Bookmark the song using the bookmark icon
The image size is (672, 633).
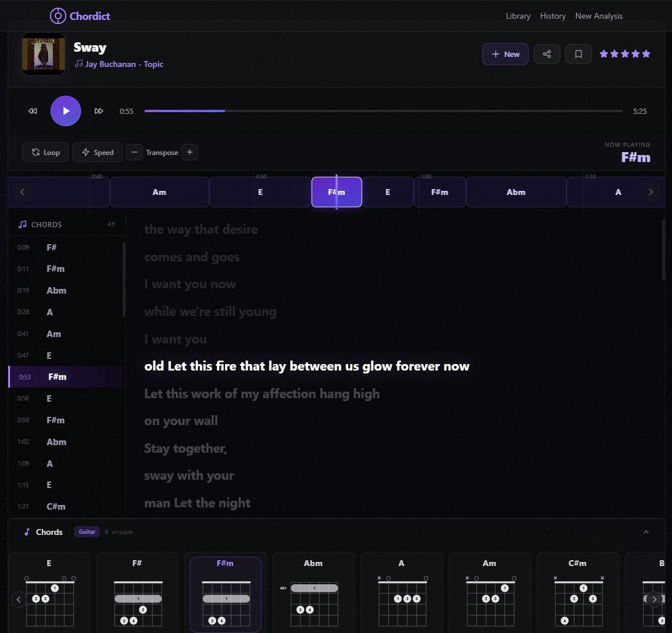(x=578, y=53)
